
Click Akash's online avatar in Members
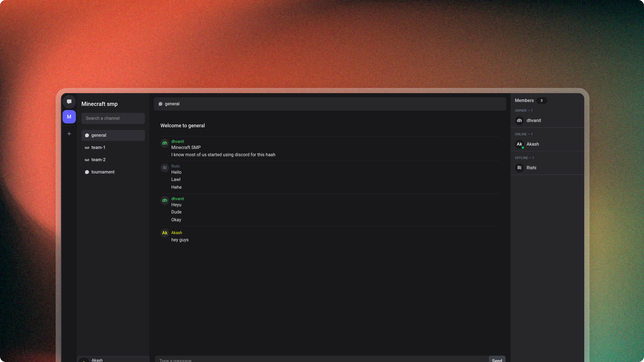[519, 144]
